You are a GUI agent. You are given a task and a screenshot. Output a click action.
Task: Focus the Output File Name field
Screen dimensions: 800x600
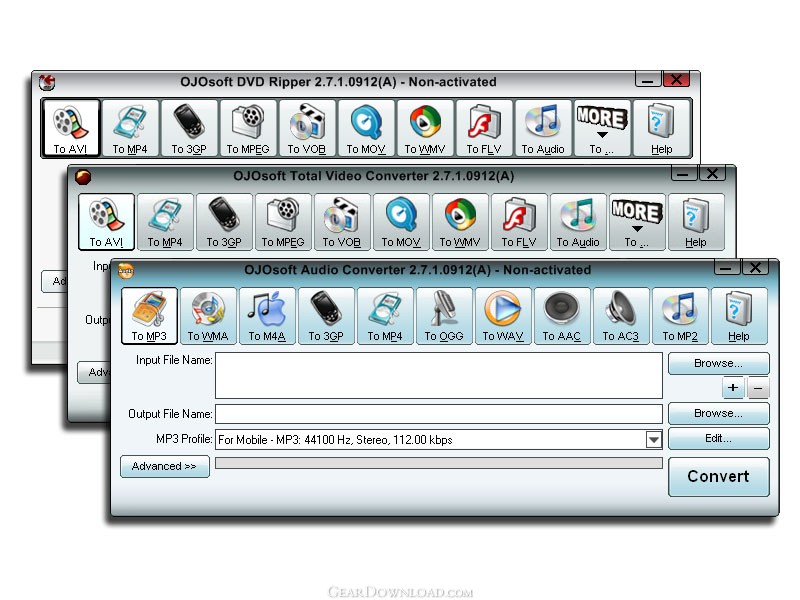tap(439, 414)
